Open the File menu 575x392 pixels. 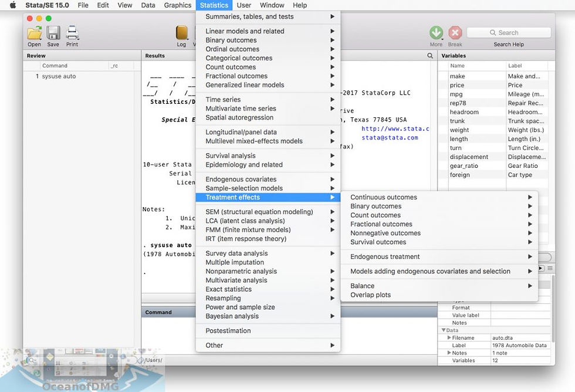(83, 5)
